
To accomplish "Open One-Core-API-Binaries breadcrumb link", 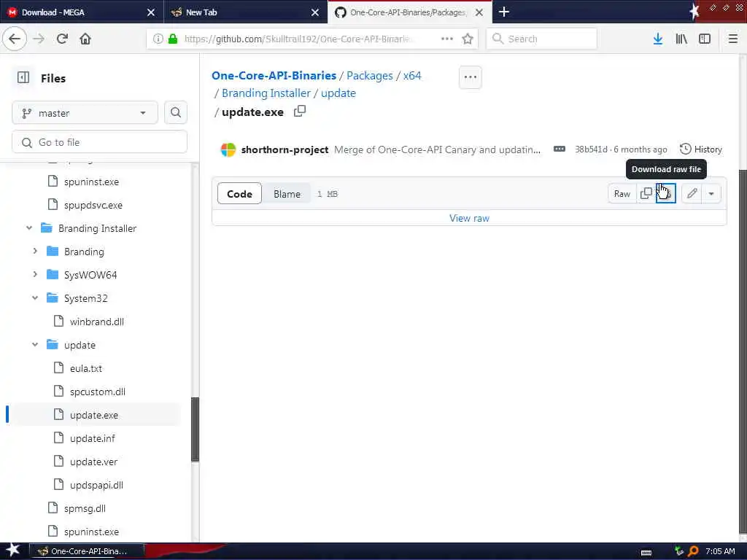I will (x=274, y=75).
